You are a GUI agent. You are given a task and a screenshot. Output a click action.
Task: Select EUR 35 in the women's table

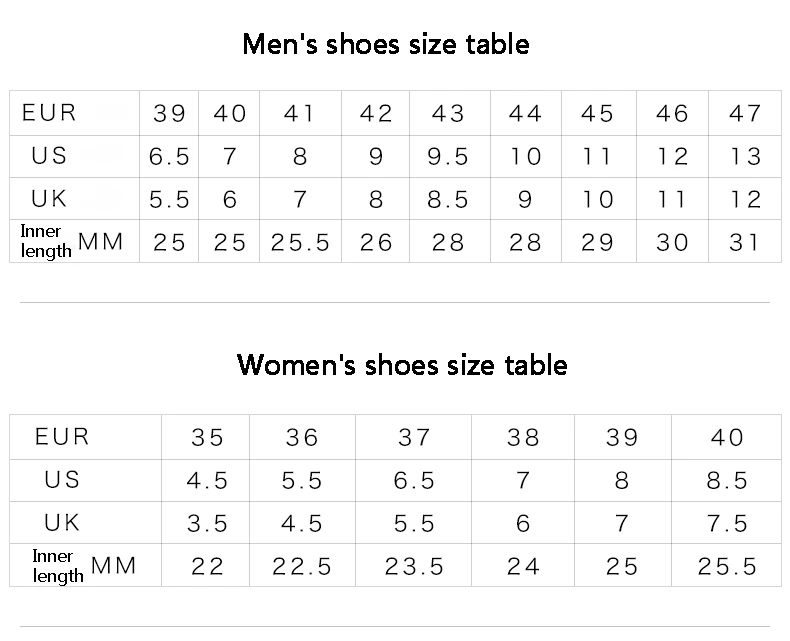207,438
